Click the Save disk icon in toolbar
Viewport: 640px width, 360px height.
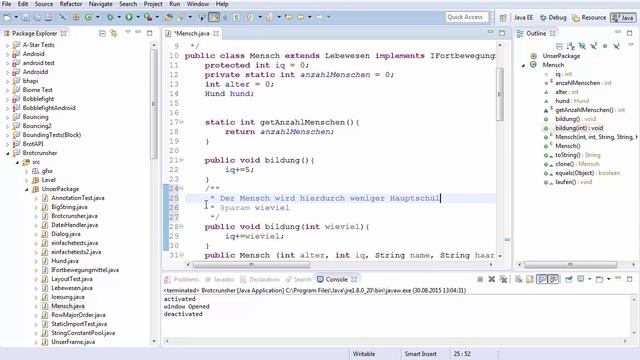coord(26,18)
